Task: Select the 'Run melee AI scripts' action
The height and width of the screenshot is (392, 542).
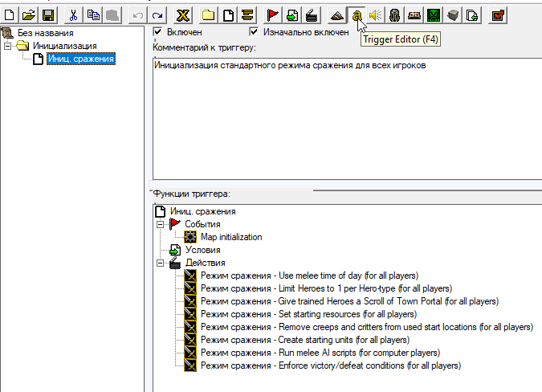Action: click(x=320, y=353)
